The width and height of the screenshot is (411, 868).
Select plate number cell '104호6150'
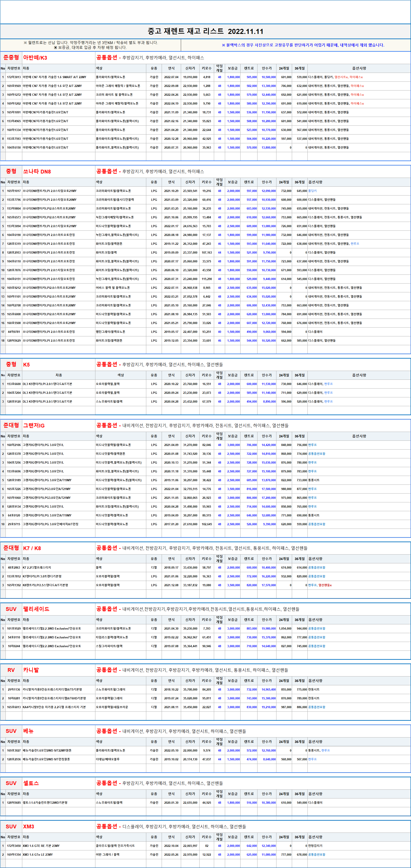[x=14, y=147]
